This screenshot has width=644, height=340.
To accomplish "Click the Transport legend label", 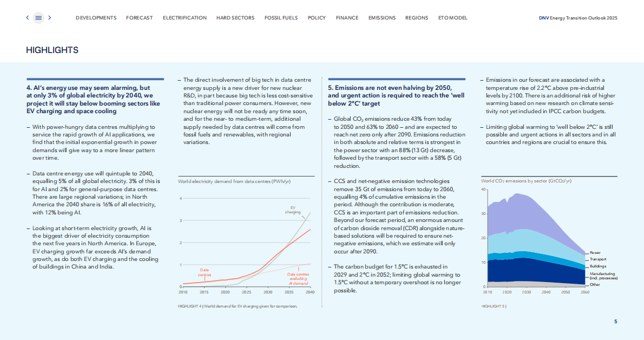I will click(598, 259).
